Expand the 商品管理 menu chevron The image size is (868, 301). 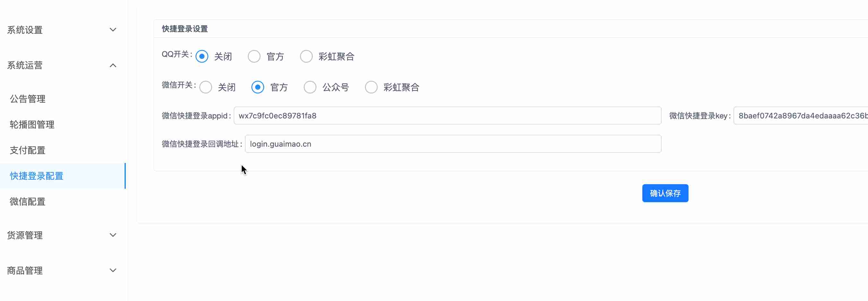[113, 271]
